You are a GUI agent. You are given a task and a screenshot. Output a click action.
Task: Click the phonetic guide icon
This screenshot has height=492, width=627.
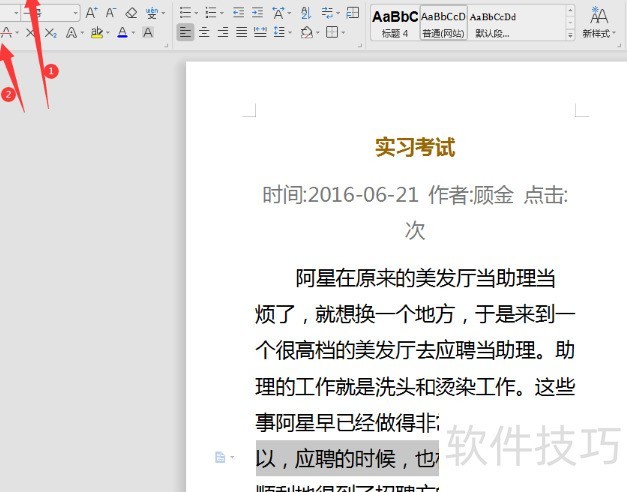click(150, 13)
